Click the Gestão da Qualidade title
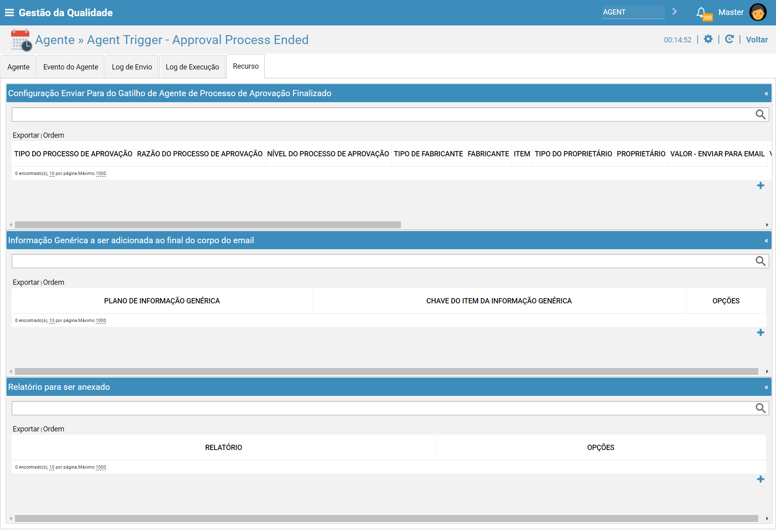This screenshot has width=776, height=532. (x=65, y=13)
